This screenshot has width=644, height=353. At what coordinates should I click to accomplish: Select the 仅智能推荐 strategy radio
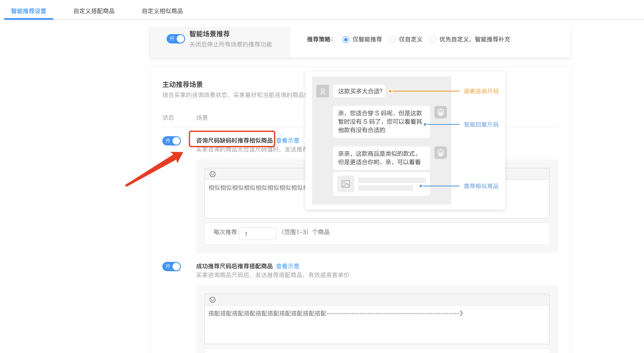pyautogui.click(x=346, y=40)
